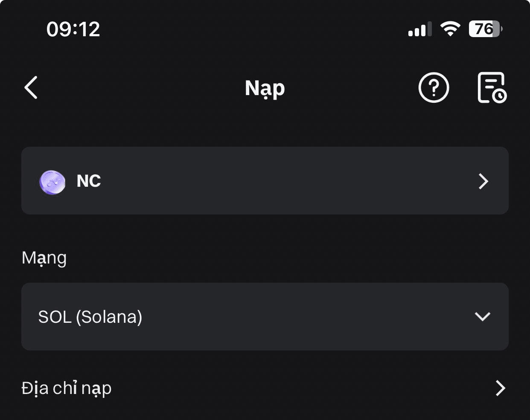Tap the Mạng section label

[x=44, y=258]
